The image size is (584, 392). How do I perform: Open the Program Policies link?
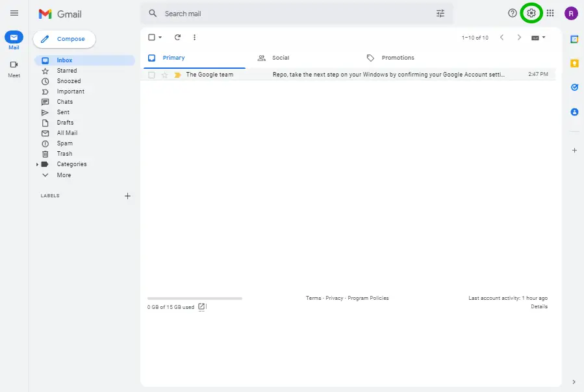pos(368,298)
